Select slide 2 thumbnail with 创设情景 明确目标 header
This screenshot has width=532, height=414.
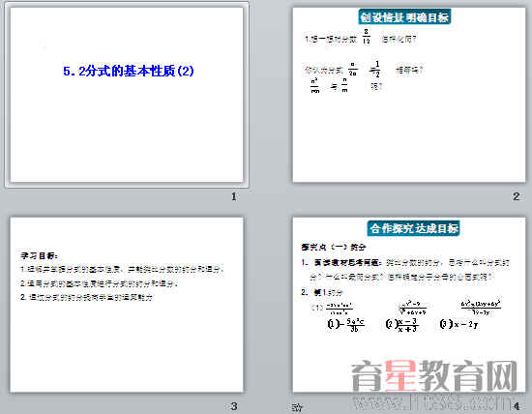[x=409, y=95]
